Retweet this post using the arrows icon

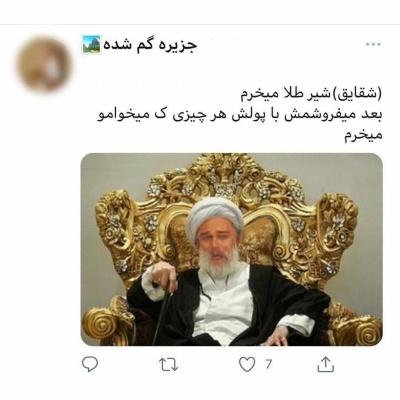pos(168,364)
